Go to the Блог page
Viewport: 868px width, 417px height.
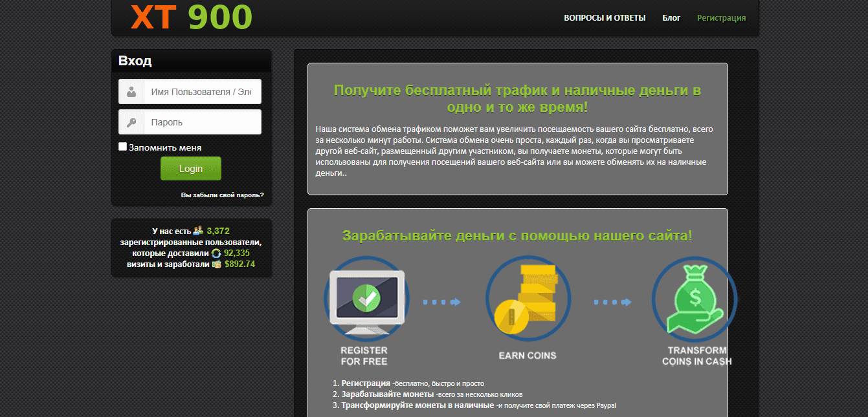coord(671,18)
